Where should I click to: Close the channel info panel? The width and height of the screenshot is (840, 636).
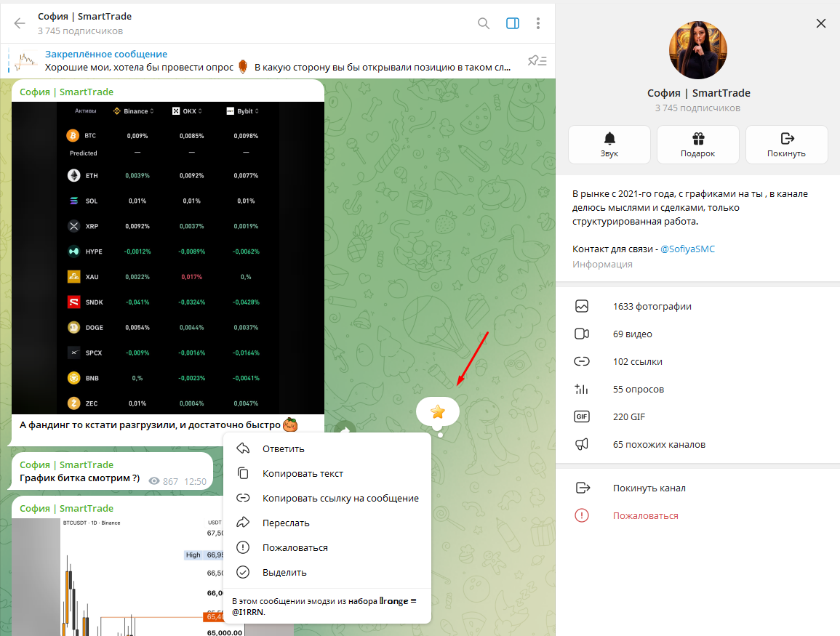coord(820,23)
